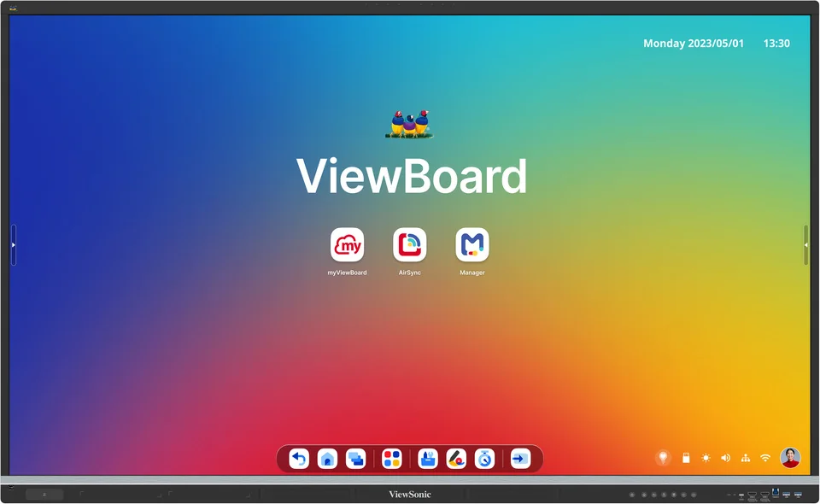Mute audio via the speaker icon
820x504 pixels.
click(x=725, y=458)
